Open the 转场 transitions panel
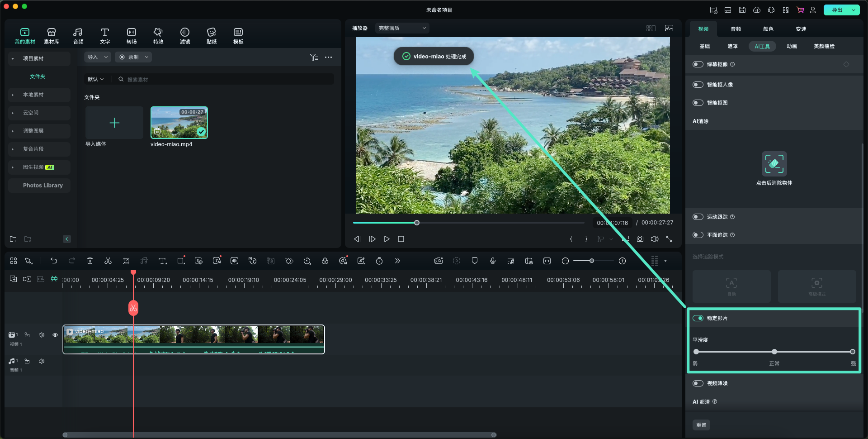Screen dimensions: 868x439 coord(132,36)
